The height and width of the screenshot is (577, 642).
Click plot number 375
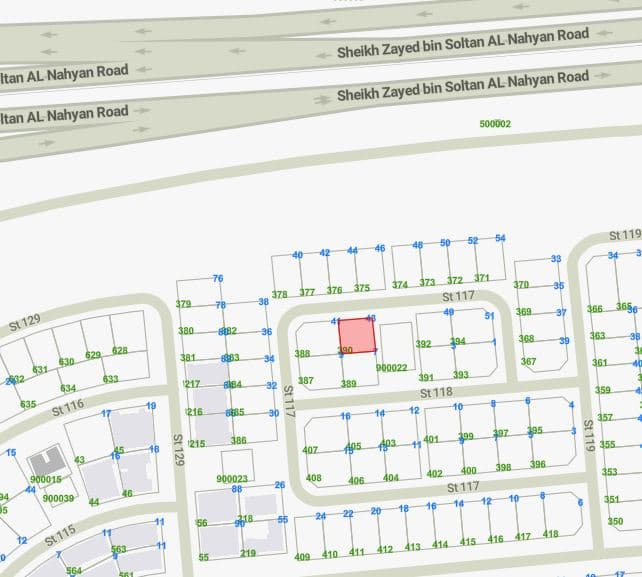click(x=362, y=288)
